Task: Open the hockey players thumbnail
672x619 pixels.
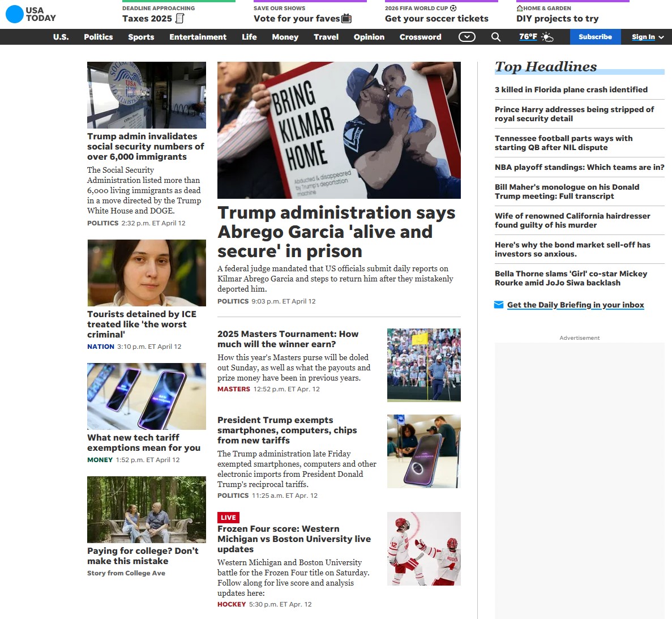Action: click(424, 549)
